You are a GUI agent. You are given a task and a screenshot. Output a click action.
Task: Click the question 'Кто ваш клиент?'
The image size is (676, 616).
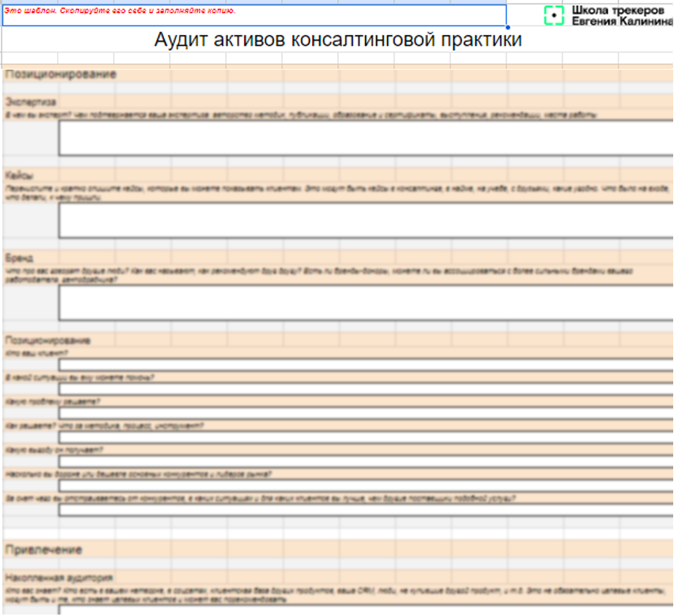click(x=36, y=354)
